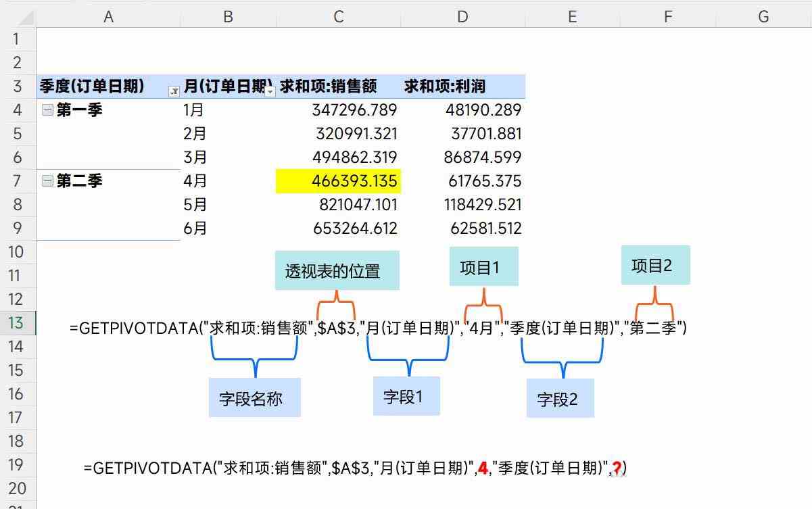Select the column A header
The height and width of the screenshot is (509, 812).
coord(108,17)
